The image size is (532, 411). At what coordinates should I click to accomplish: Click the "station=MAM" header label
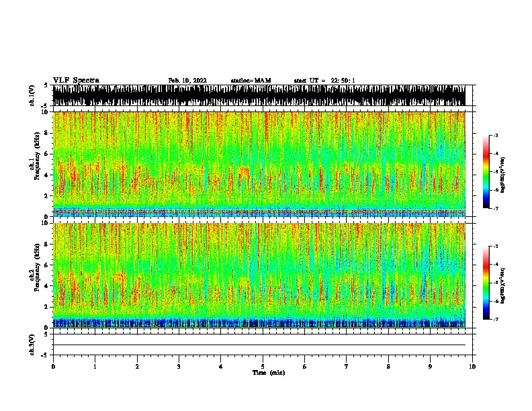click(251, 81)
